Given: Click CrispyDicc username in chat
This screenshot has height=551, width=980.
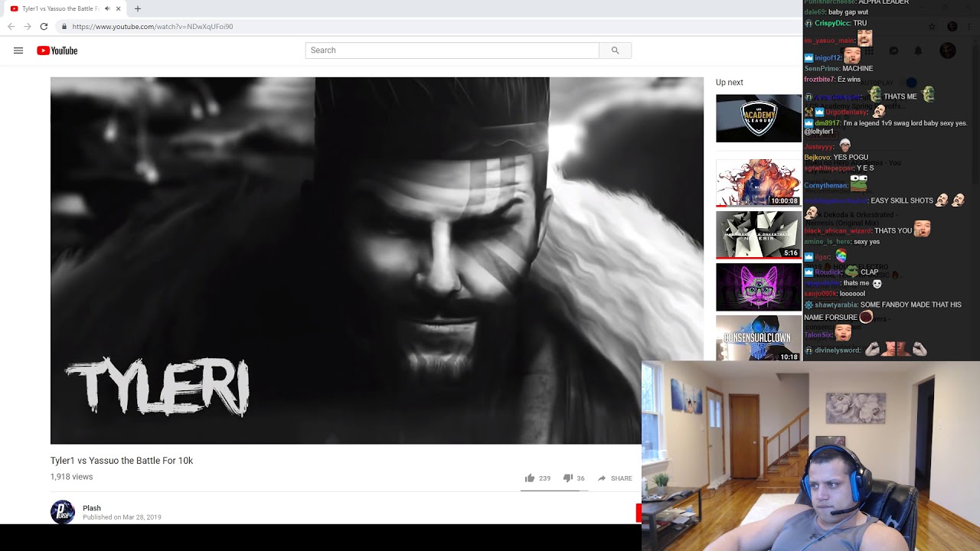Looking at the screenshot, I should 832,24.
